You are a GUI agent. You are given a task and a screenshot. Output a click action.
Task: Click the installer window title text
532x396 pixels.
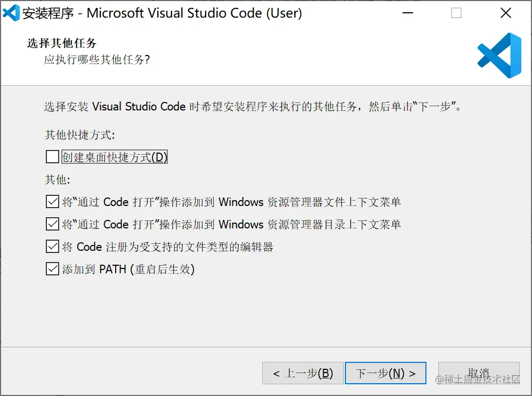click(x=162, y=13)
